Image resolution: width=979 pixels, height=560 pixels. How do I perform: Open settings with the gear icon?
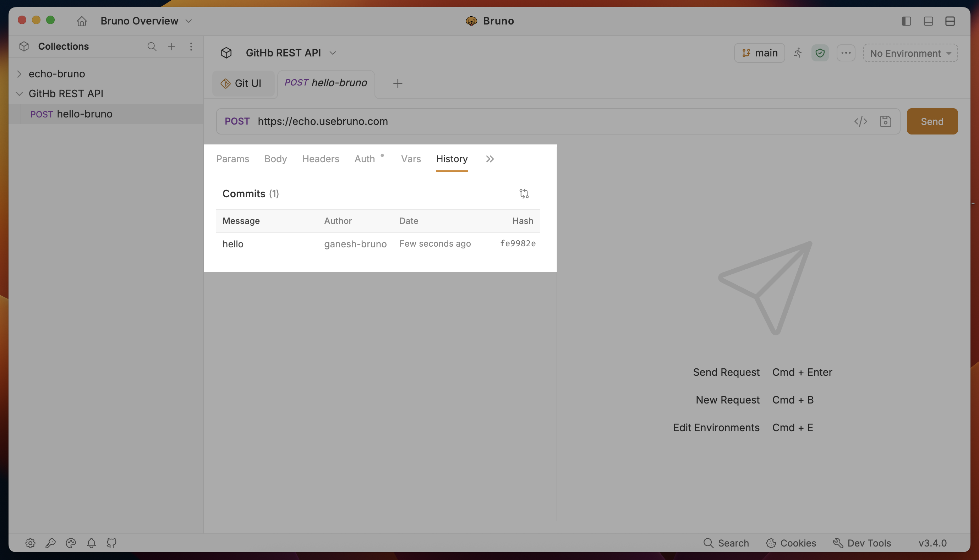point(31,543)
